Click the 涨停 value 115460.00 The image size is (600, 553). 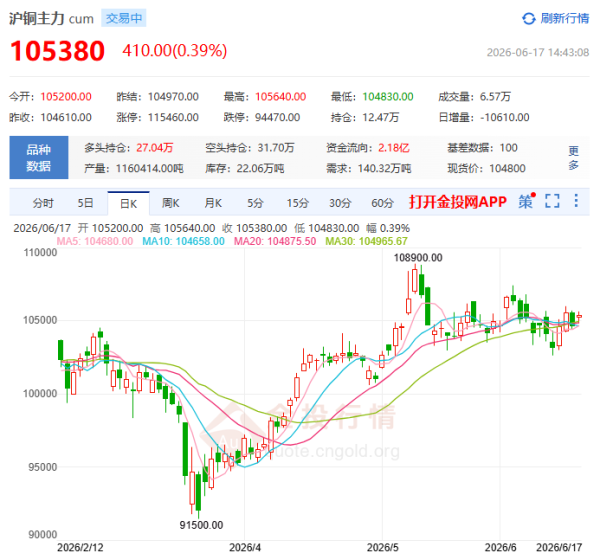[173, 117]
